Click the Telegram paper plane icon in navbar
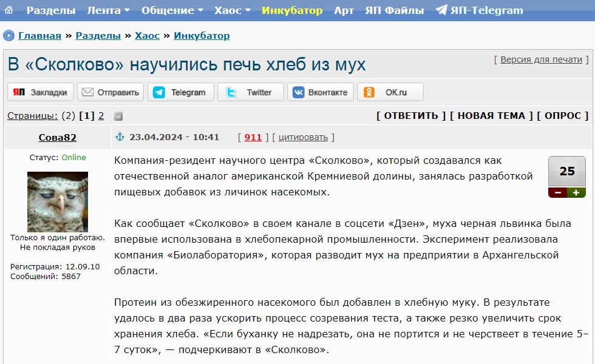 (441, 10)
